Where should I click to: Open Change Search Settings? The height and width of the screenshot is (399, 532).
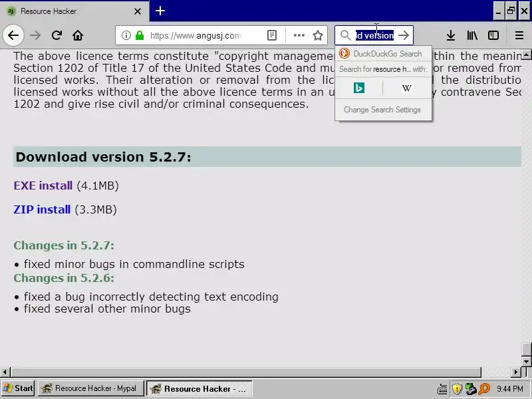point(382,110)
